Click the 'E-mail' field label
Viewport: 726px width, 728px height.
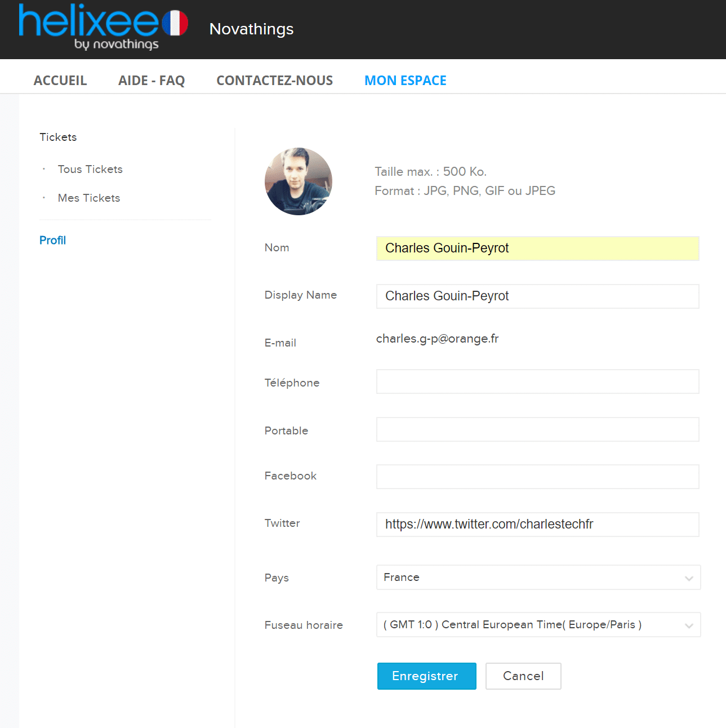click(x=280, y=343)
